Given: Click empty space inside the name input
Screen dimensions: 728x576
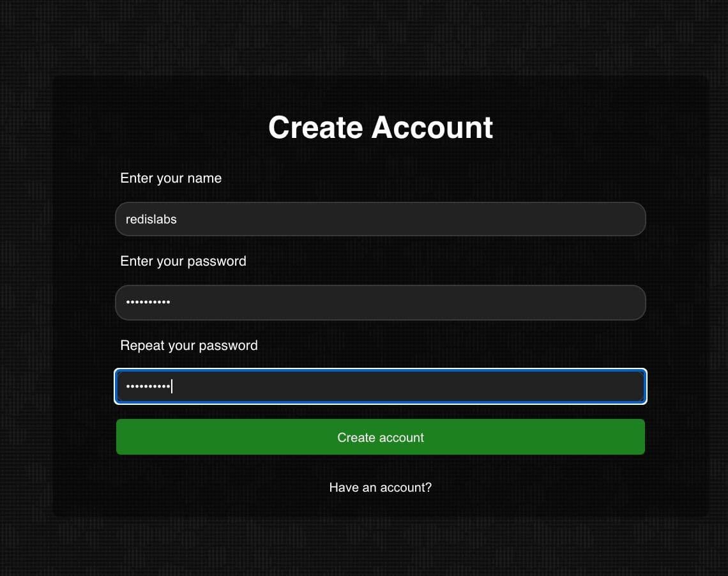Looking at the screenshot, I should 409,219.
